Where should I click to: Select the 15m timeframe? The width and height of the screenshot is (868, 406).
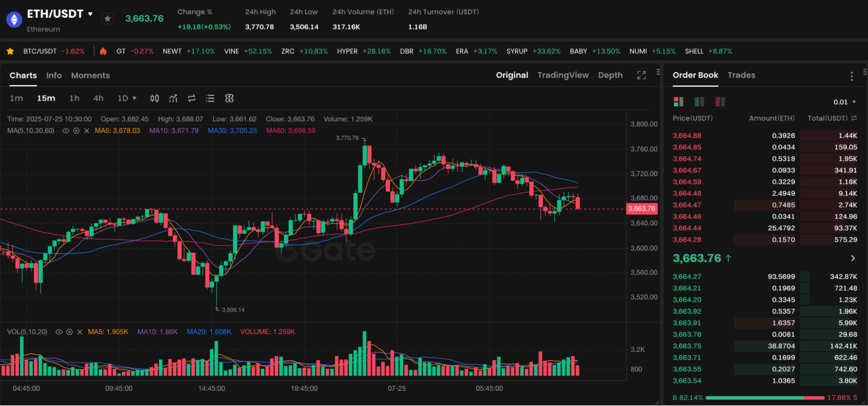pyautogui.click(x=46, y=98)
